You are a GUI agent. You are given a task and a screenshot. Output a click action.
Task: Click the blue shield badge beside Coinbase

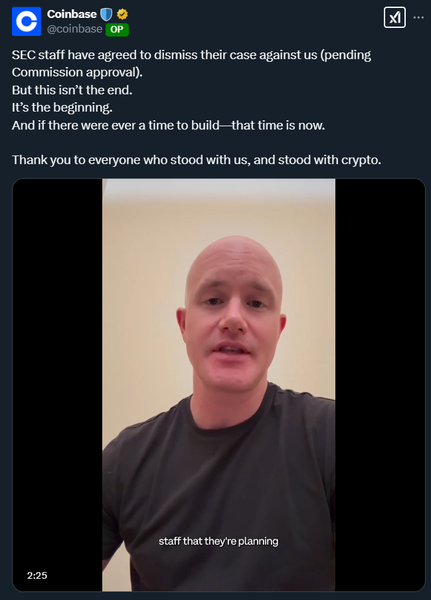point(106,15)
